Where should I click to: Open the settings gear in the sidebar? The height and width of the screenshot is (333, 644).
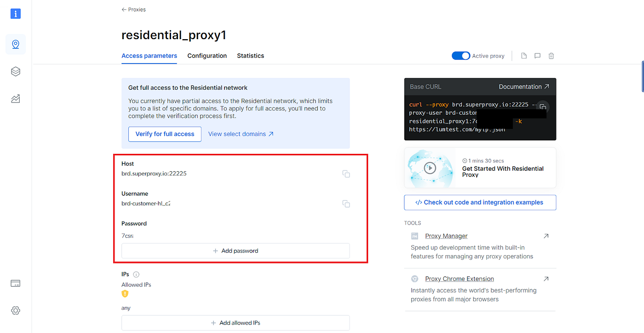[x=15, y=310]
